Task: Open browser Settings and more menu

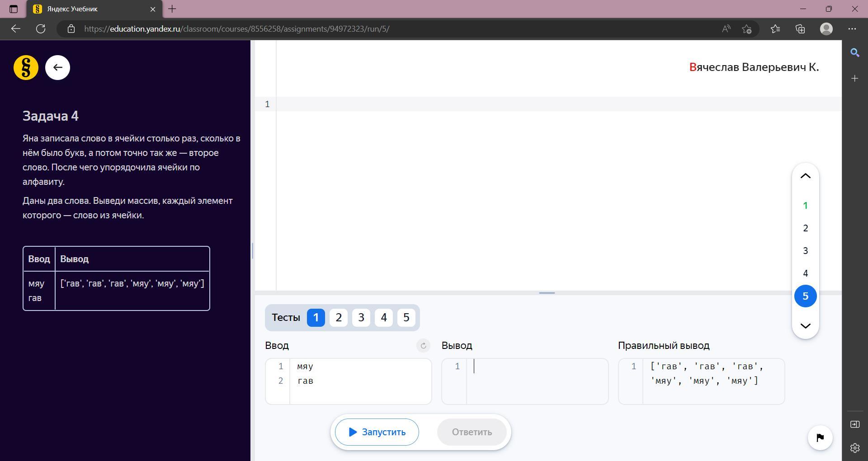Action: [852, 29]
